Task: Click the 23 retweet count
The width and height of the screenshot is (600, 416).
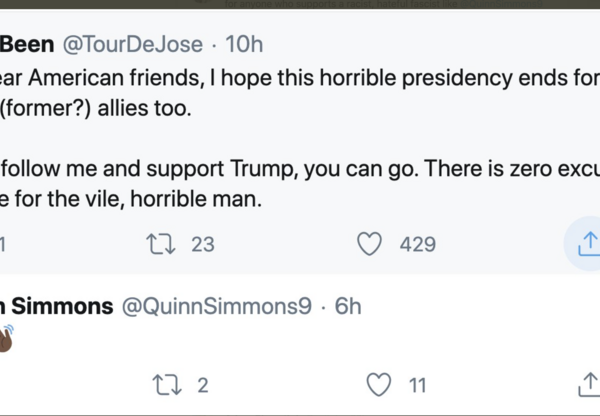Action: click(x=202, y=243)
